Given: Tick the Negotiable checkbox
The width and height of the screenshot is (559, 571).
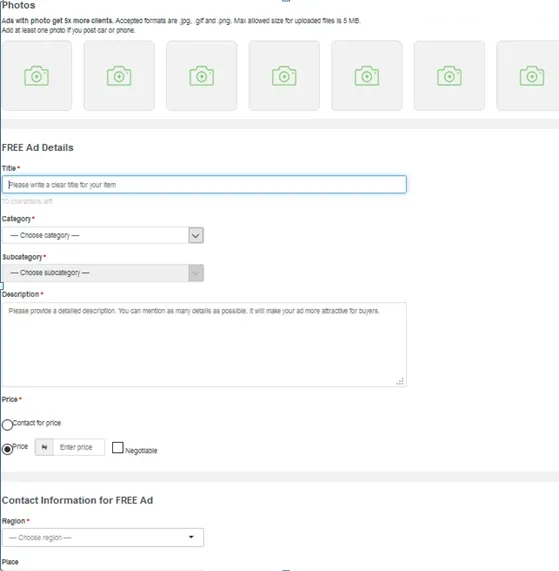Looking at the screenshot, I should pyautogui.click(x=118, y=448).
